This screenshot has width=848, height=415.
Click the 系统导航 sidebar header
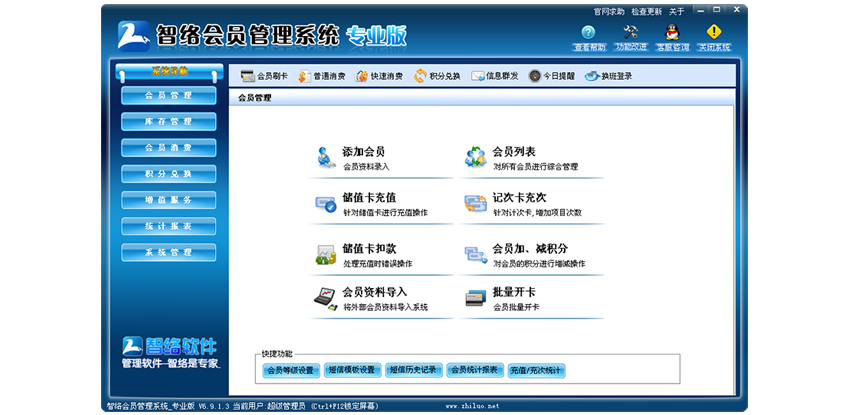(169, 71)
